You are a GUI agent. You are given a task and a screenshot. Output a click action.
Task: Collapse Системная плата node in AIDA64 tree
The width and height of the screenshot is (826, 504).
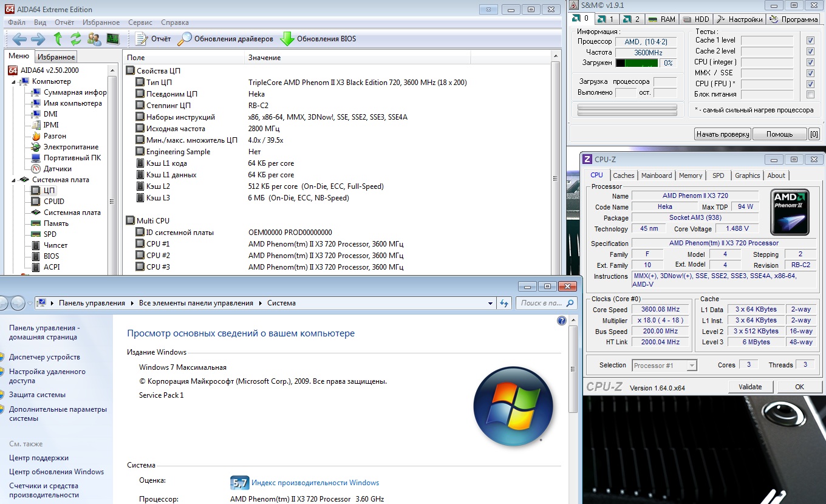14,180
